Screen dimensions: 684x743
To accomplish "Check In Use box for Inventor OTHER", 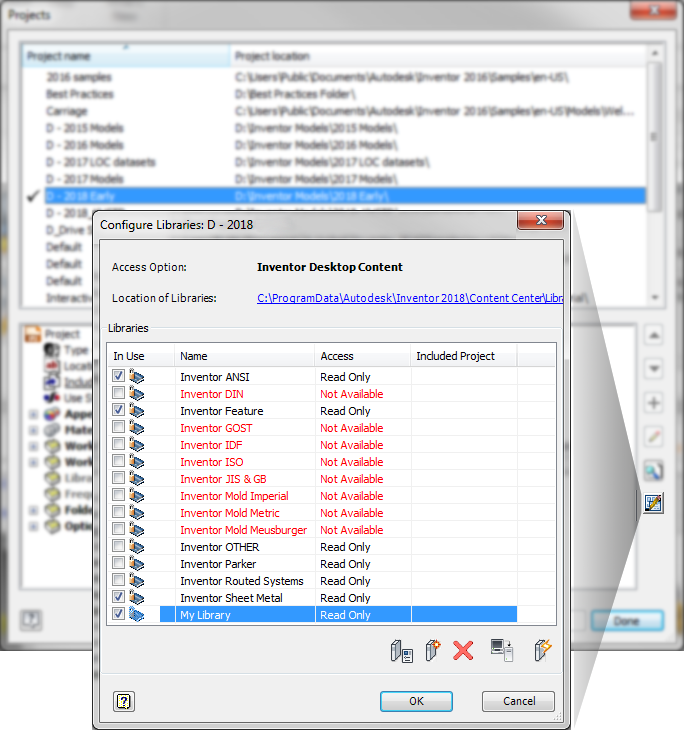I will 119,546.
